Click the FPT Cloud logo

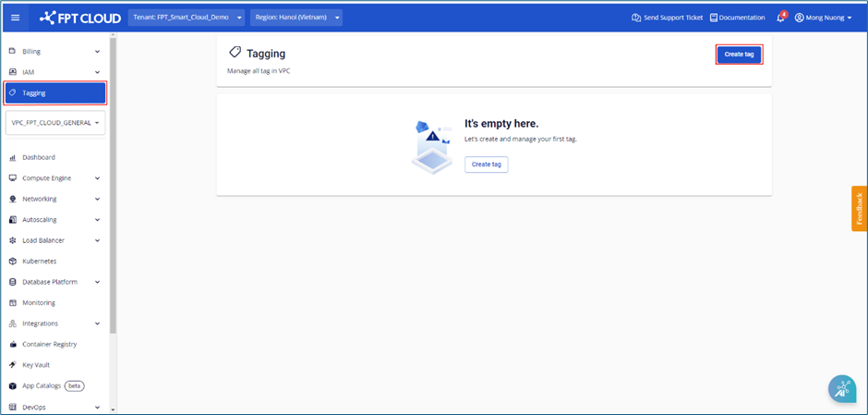[79, 18]
